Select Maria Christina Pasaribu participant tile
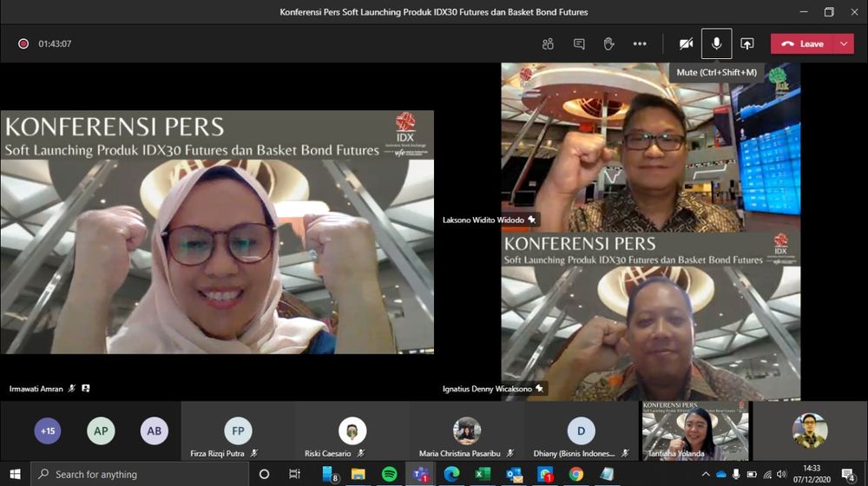This screenshot has width=868, height=486. click(467, 431)
